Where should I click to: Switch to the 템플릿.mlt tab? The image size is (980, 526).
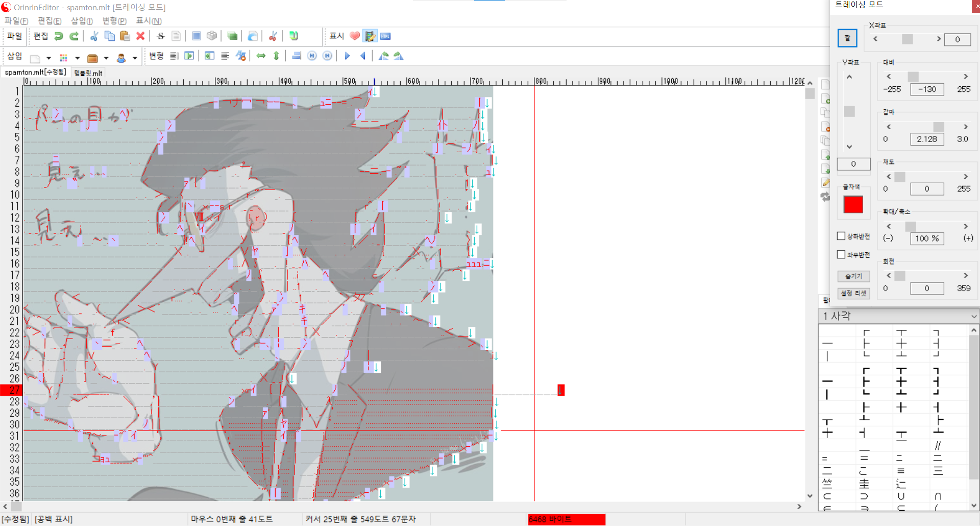coord(88,73)
